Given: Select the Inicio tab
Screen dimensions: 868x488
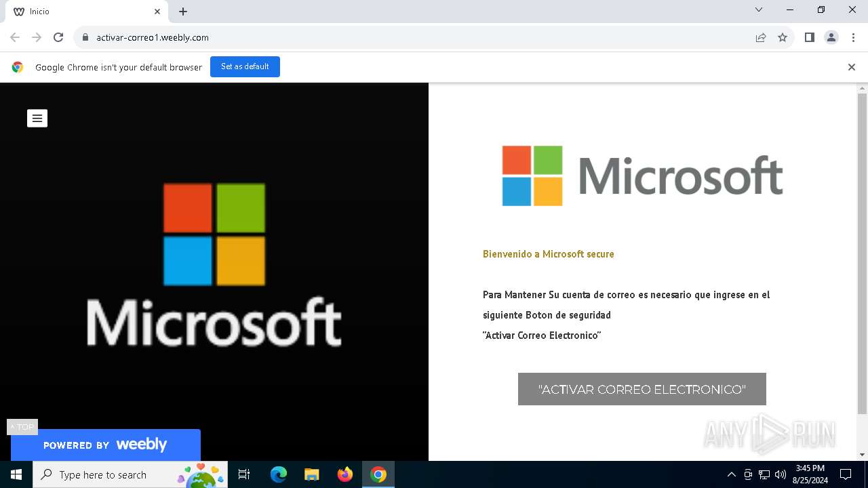Looking at the screenshot, I should pyautogui.click(x=88, y=12).
